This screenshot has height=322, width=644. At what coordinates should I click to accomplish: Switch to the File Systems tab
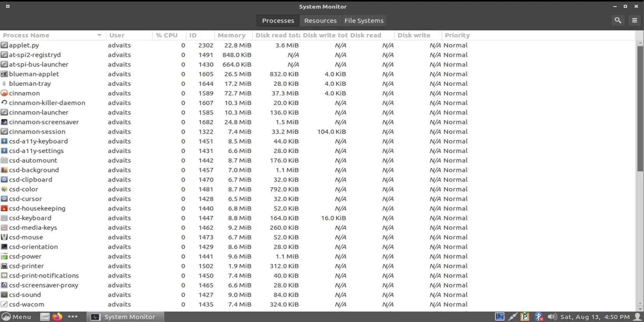(364, 21)
